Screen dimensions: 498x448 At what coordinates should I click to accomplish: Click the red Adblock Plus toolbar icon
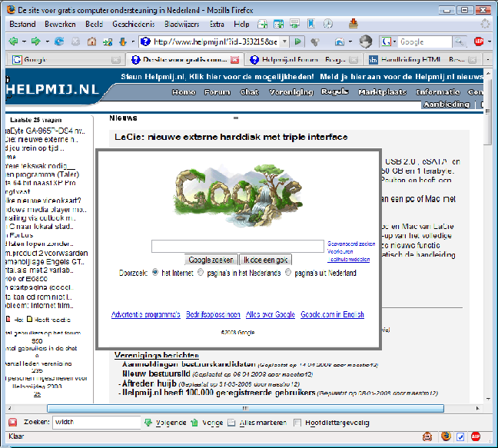point(479,41)
